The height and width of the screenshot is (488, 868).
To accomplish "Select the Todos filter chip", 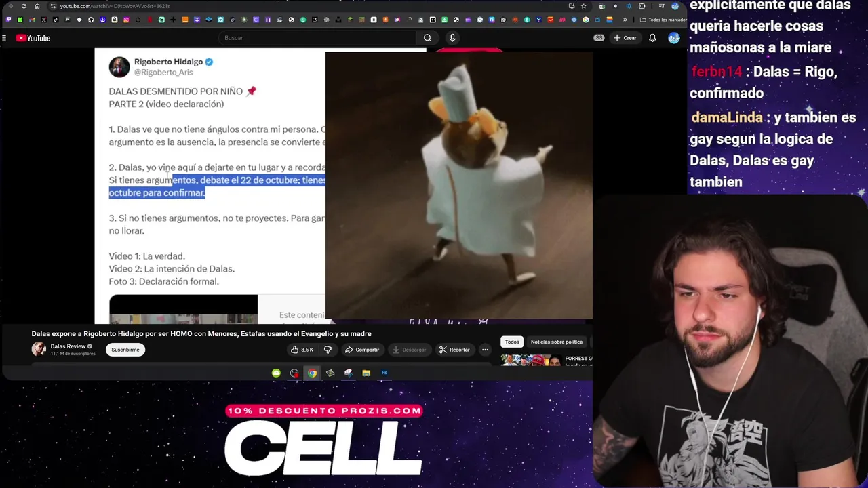I will point(512,342).
